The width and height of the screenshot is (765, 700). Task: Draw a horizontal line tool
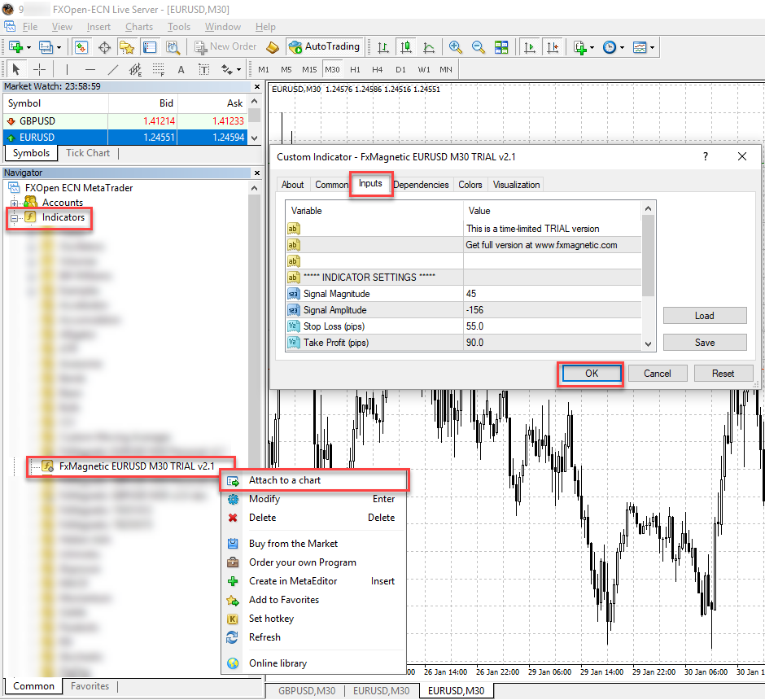[x=90, y=69]
